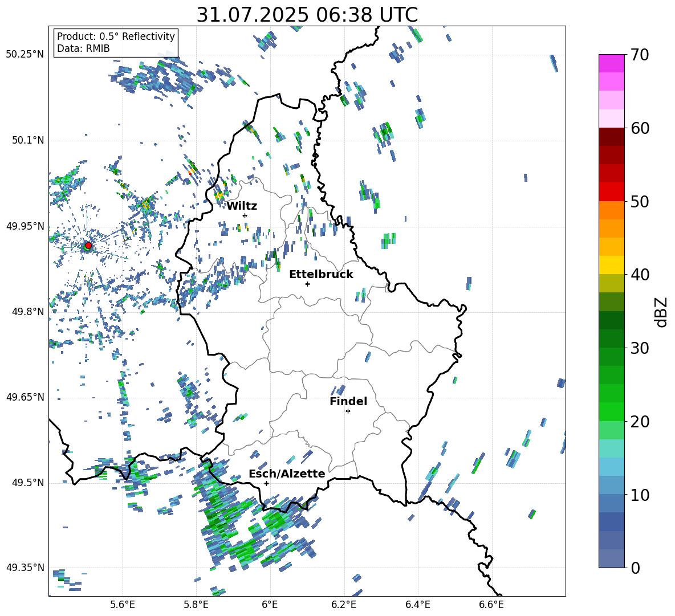Image resolution: width=675 pixels, height=616 pixels.
Task: Click the 5.6°E longitude label
Action: [123, 605]
